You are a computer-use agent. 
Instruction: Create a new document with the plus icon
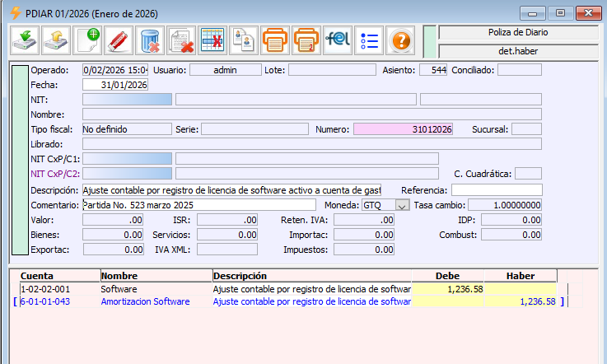pos(88,40)
